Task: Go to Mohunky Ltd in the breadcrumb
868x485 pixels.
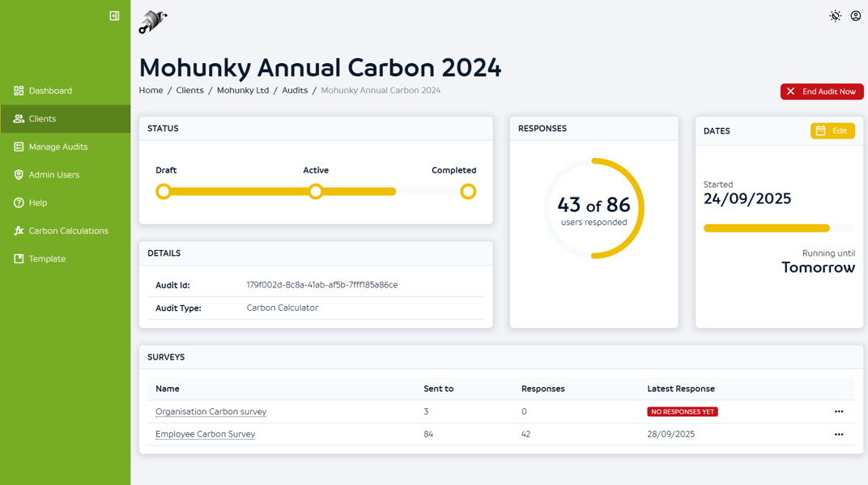Action: point(242,91)
